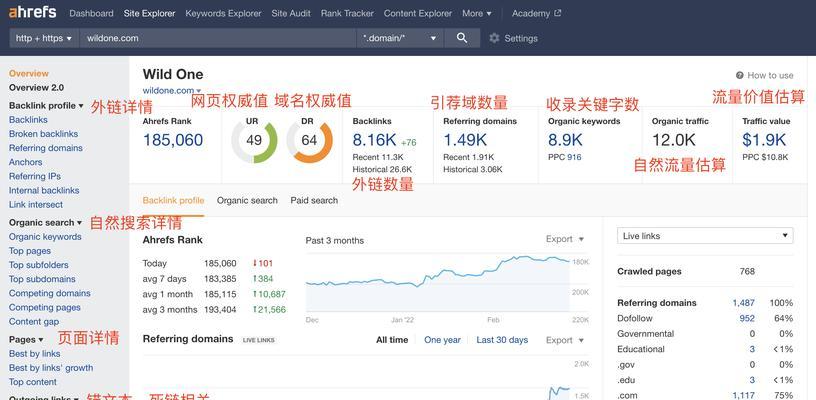Screen dimensions: 816x400
Task: Open Site Explorer in the top menu
Action: [149, 14]
